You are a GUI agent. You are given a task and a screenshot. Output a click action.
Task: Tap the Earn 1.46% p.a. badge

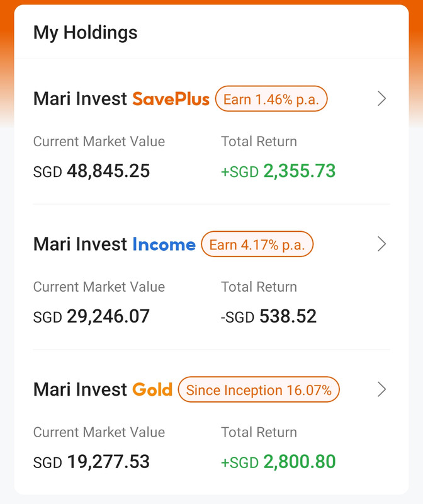point(271,99)
